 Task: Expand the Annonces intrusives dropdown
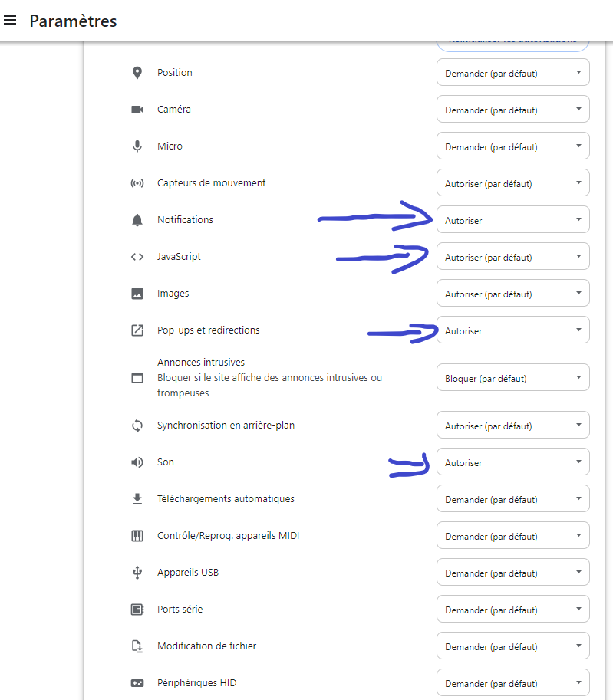512,378
